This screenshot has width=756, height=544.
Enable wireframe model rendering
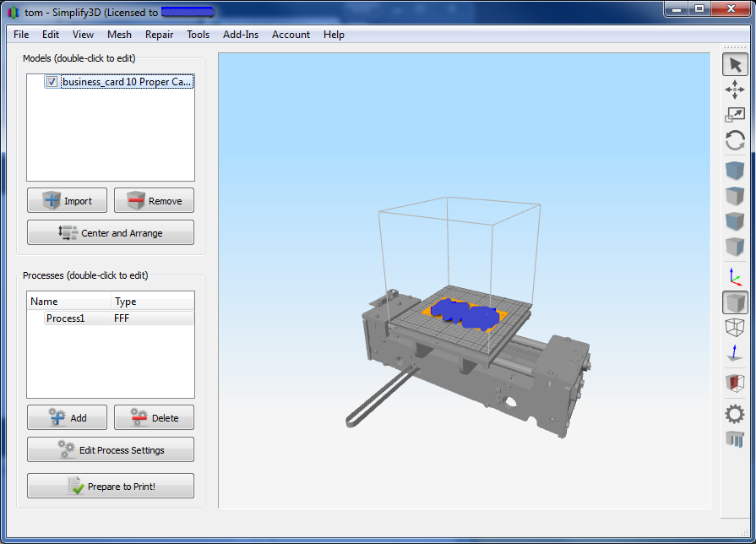click(735, 328)
